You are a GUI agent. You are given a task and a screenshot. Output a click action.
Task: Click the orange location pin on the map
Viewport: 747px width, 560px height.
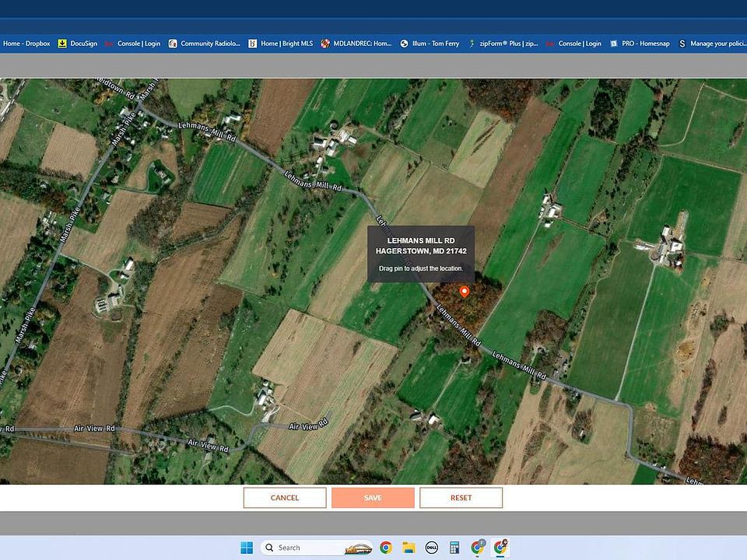click(464, 292)
